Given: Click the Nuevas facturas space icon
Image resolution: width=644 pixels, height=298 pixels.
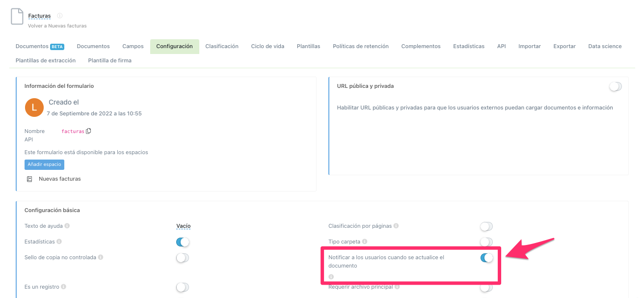Looking at the screenshot, I should click(29, 179).
